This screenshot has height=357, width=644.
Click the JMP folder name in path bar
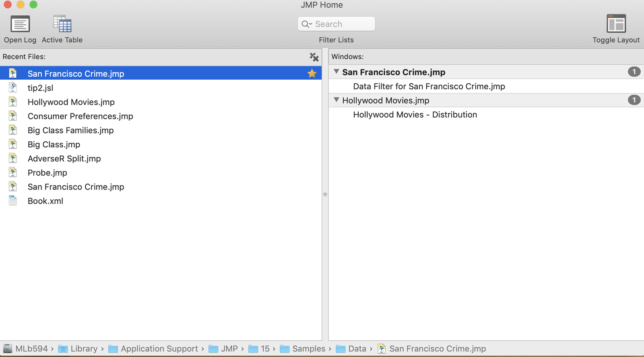(x=229, y=349)
